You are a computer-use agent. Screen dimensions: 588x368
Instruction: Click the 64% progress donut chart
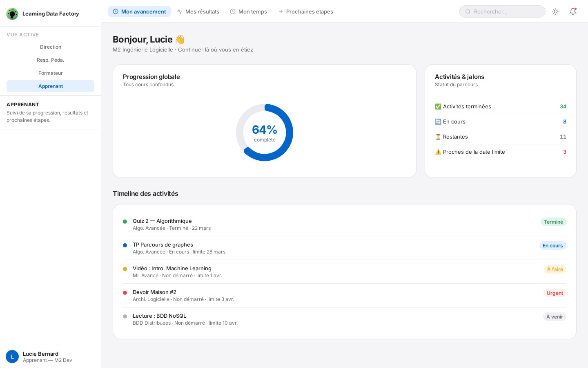coord(265,132)
